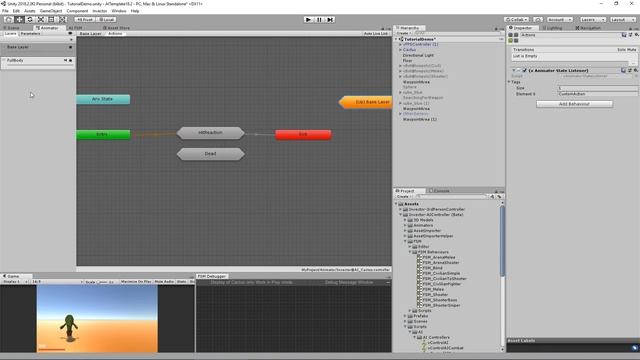Open help icon for Animator State Listener
Image resolution: width=640 pixels, height=360 pixels.
623,71
